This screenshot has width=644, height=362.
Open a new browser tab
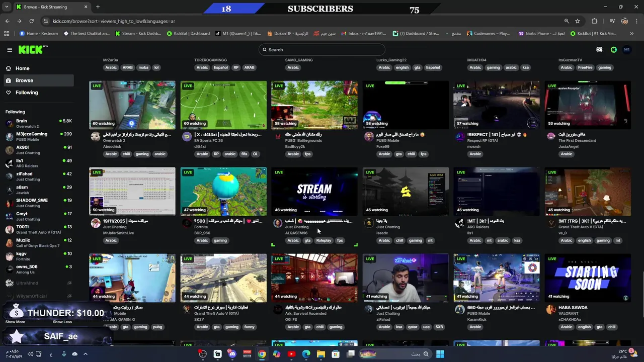(98, 7)
